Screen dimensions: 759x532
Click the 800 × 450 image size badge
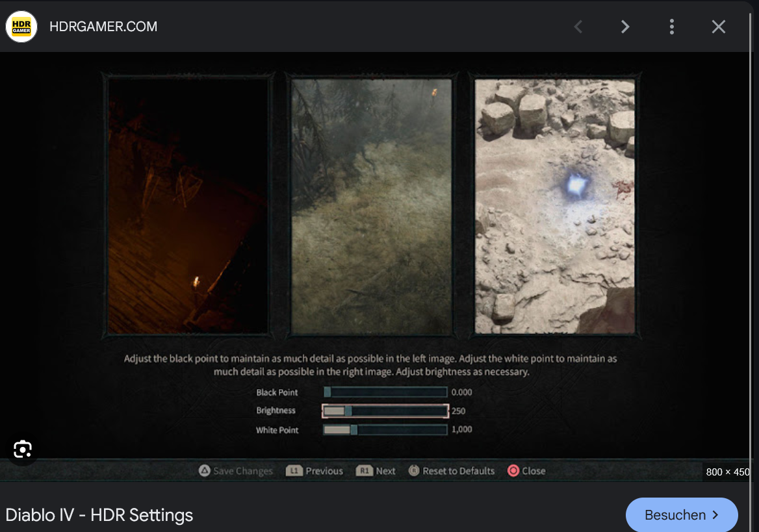[x=727, y=472]
